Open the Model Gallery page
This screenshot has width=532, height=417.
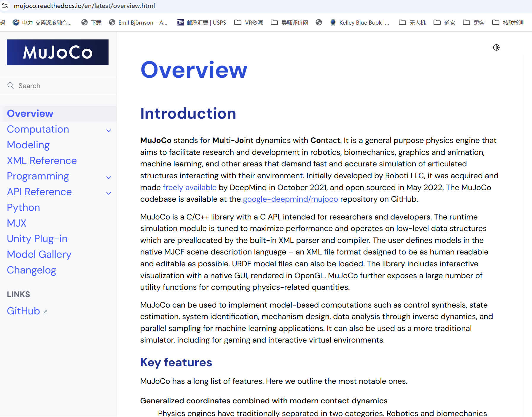click(39, 254)
